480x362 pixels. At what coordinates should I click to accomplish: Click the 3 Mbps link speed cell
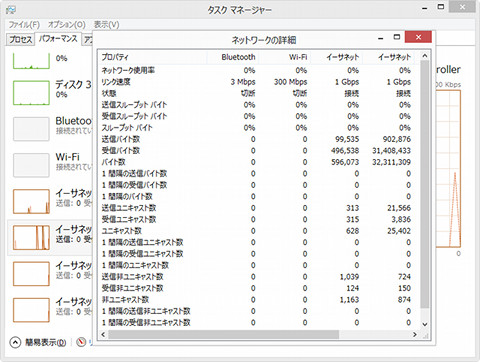point(243,82)
